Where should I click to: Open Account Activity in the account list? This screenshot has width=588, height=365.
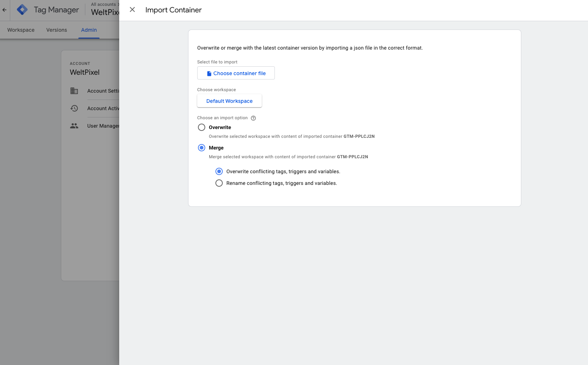point(103,108)
